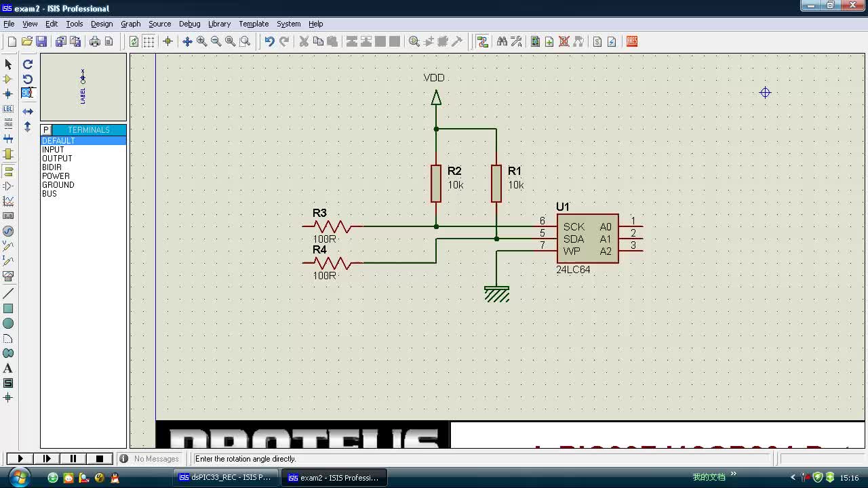Open the File menu

9,24
